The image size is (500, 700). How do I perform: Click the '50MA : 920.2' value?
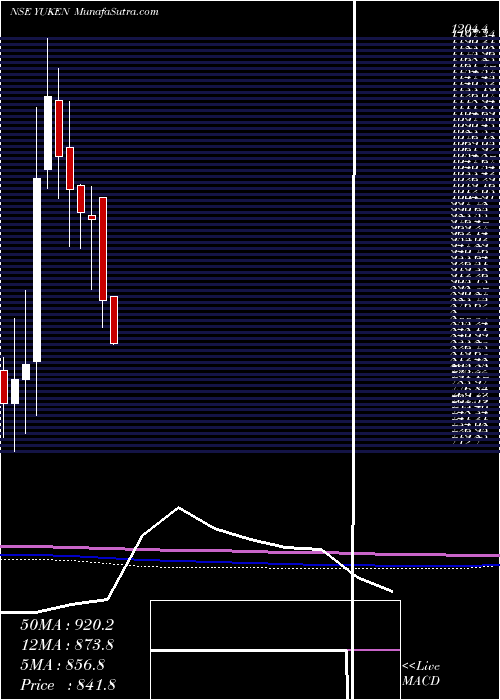[67, 625]
